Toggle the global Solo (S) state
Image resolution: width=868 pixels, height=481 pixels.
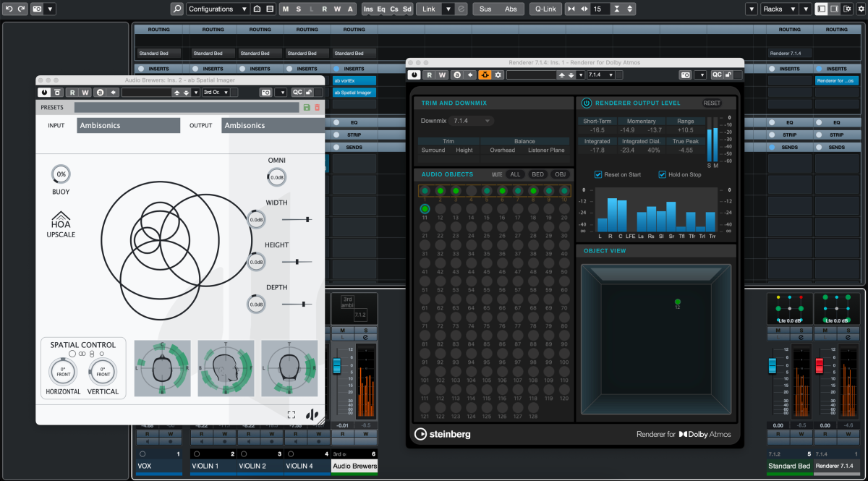pyautogui.click(x=299, y=9)
